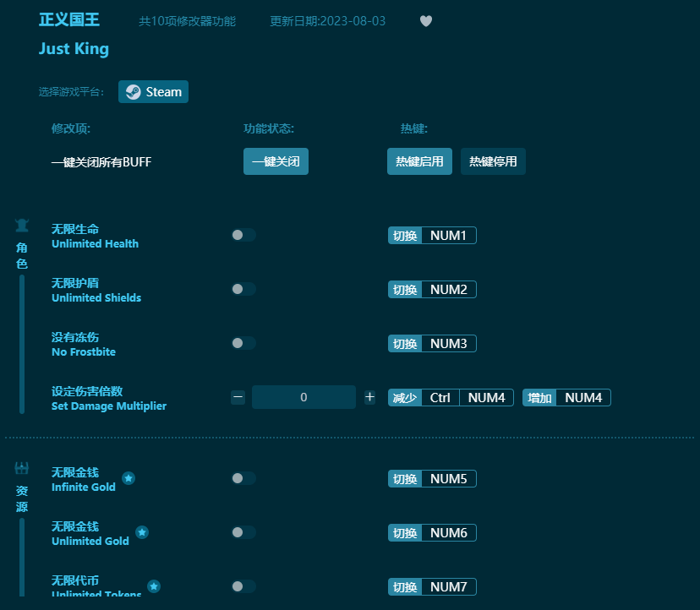
Task: Click the minus stepper for Set Damage Multiplier
Action: pos(238,397)
